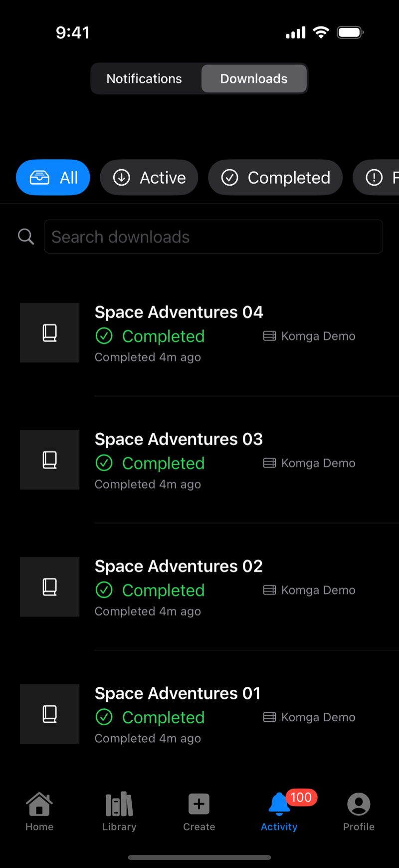399x868 pixels.
Task: Click the Search downloads field
Action: point(213,237)
